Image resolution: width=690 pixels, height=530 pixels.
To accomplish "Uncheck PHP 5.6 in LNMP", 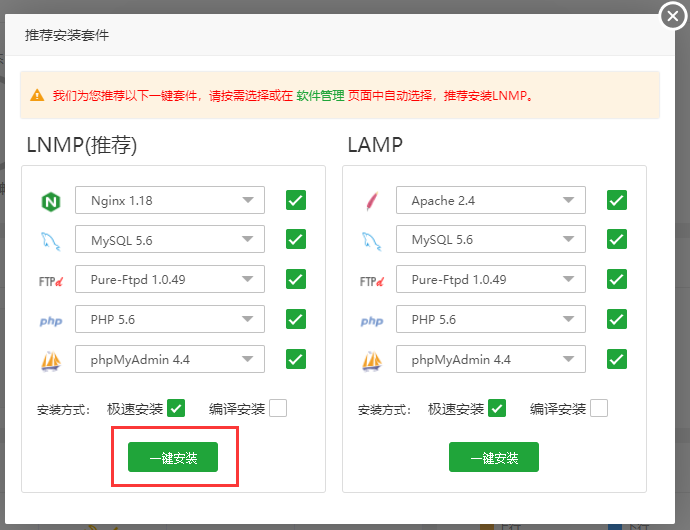I will (296, 319).
